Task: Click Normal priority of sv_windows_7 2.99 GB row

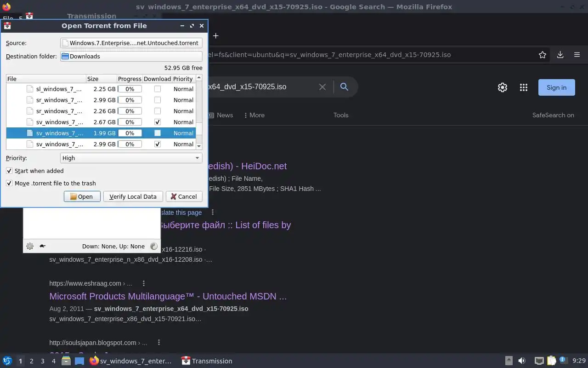Action: point(183,144)
